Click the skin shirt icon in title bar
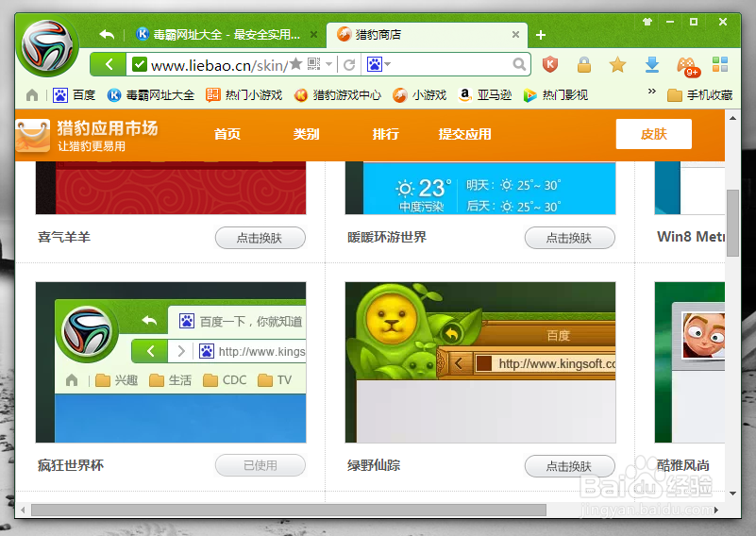Screen dimensions: 756x536 point(647,22)
